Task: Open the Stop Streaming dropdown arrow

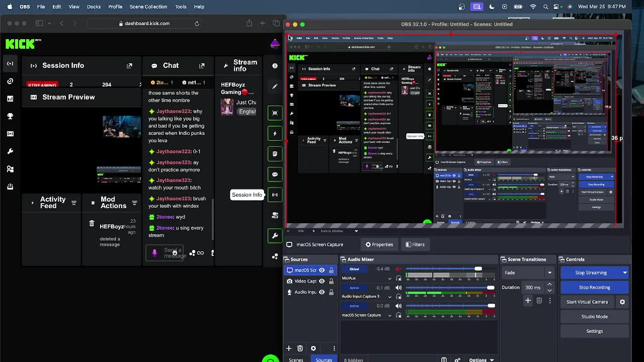Action: coord(625,273)
